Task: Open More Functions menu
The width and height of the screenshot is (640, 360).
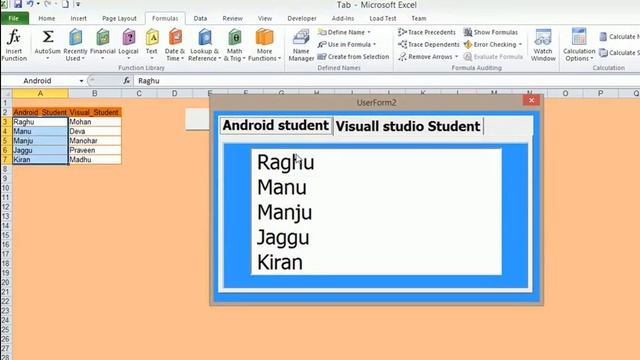Action: [x=264, y=44]
